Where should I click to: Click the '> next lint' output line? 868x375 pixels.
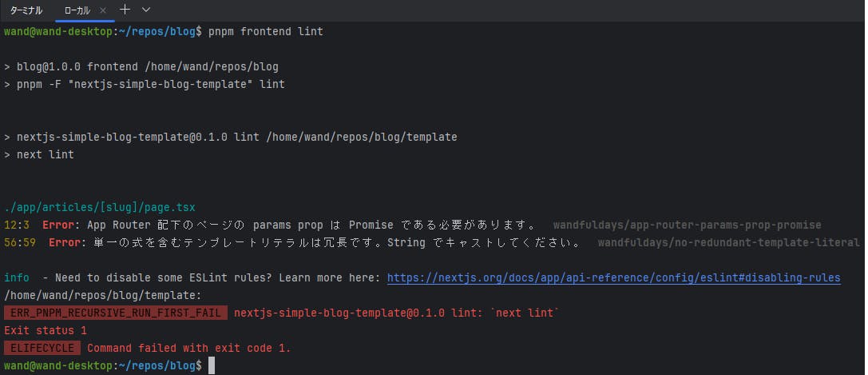pos(39,154)
